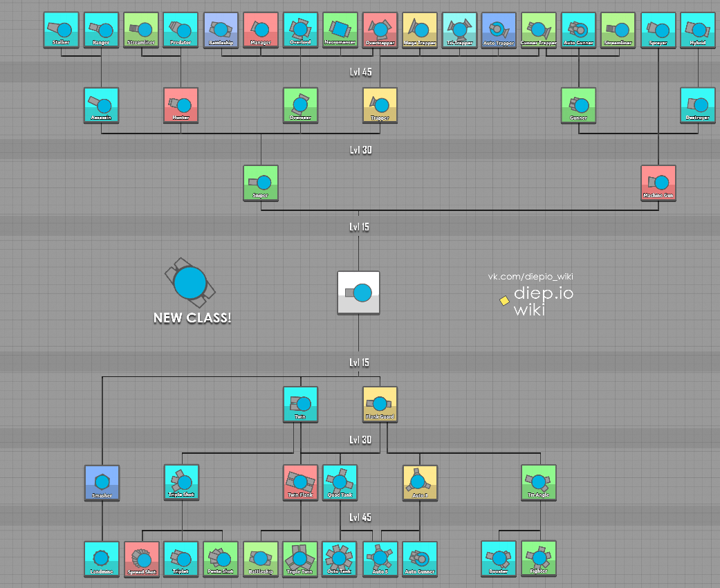Viewport: 720px width, 588px height.
Task: Click the Auto 5 tile
Action: click(380, 559)
